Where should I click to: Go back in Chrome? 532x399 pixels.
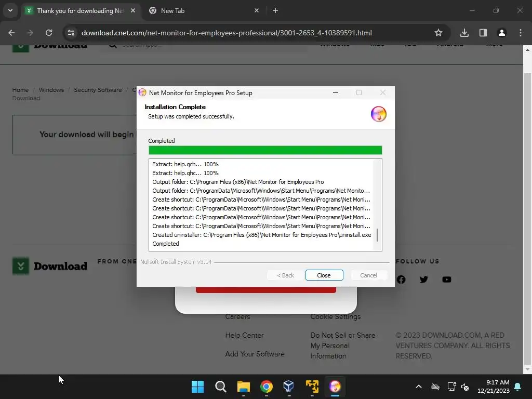(x=11, y=33)
